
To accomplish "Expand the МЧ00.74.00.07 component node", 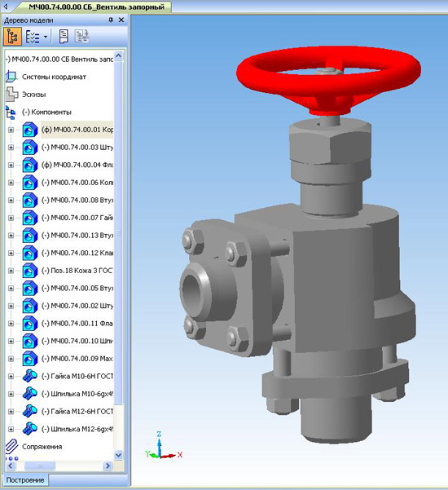I will [11, 218].
